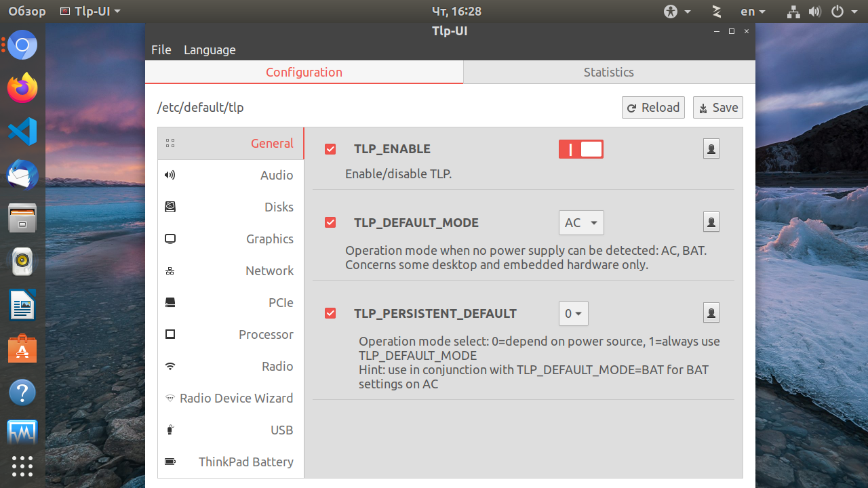Switch to Configuration tab

(x=304, y=72)
